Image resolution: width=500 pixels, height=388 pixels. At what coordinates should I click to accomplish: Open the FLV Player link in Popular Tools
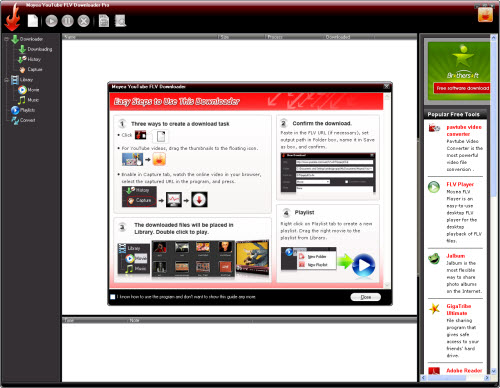click(460, 184)
